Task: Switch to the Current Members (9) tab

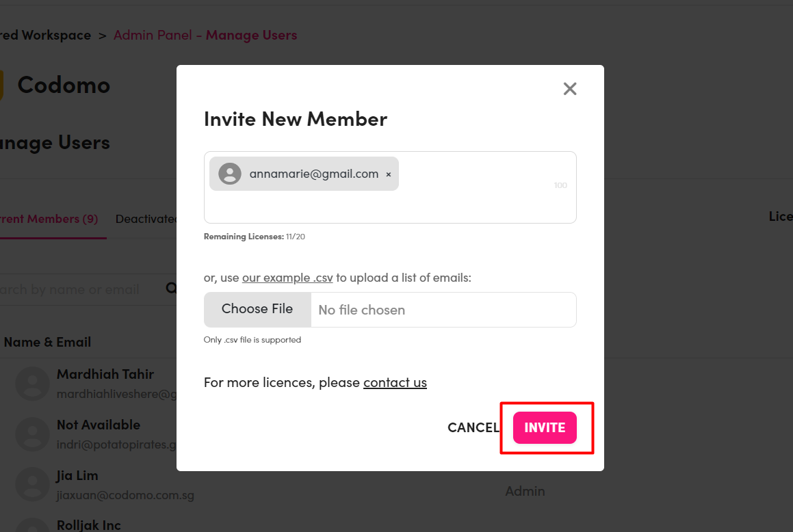Action: click(x=49, y=219)
